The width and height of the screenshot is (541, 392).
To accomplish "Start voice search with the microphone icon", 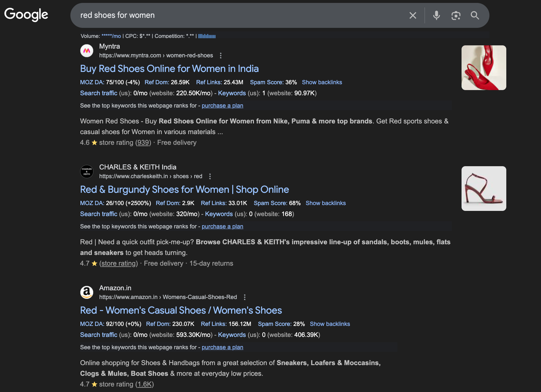I will (437, 15).
